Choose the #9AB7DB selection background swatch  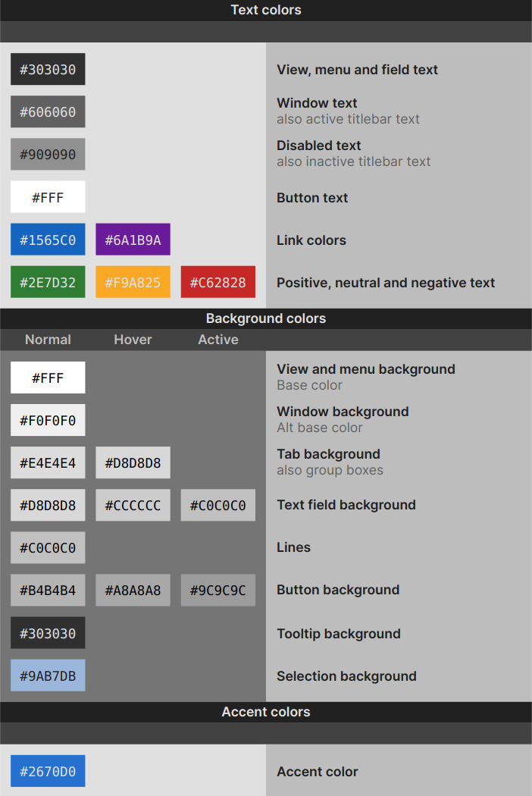coord(48,675)
